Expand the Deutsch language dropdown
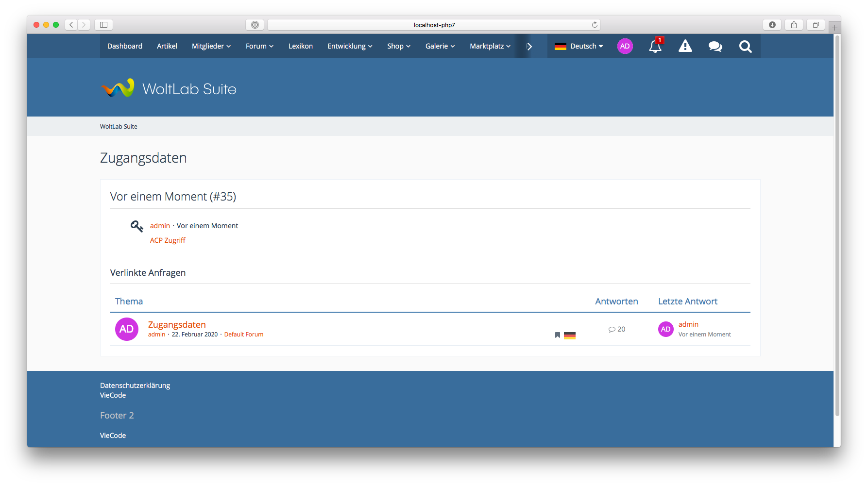Screen dimensions: 868x486 579,46
